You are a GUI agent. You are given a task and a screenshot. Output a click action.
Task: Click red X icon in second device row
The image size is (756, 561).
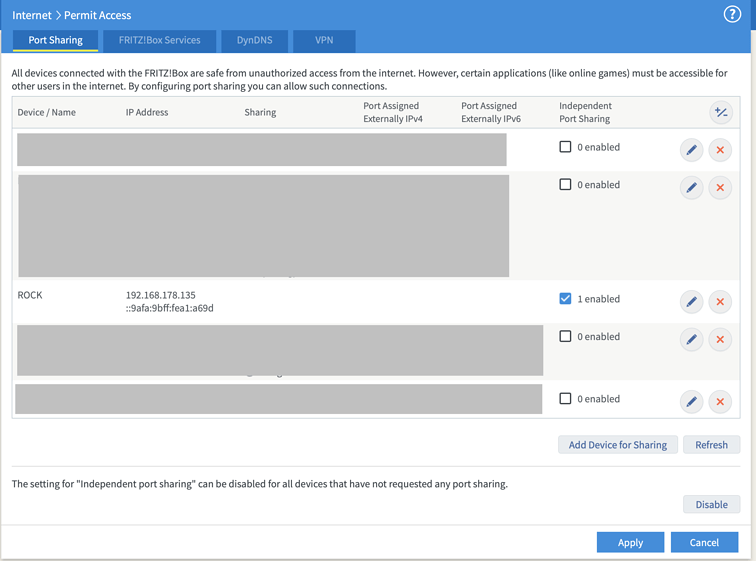tap(720, 187)
